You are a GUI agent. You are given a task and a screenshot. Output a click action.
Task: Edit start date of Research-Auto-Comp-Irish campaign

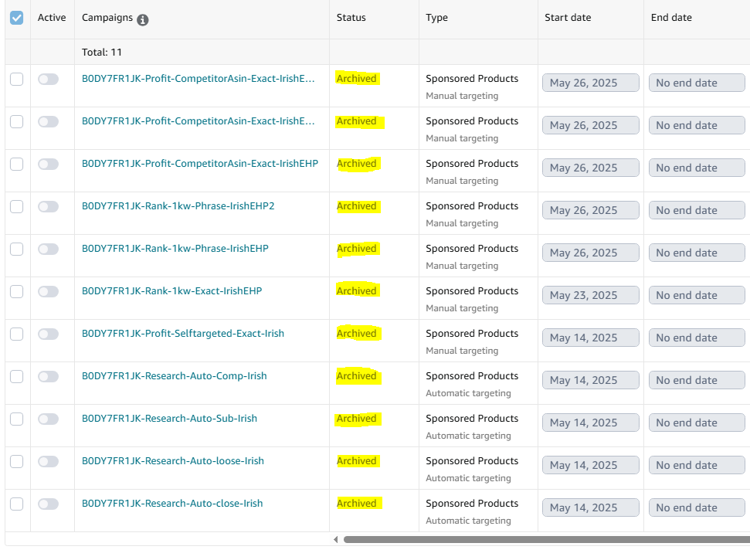[590, 380]
